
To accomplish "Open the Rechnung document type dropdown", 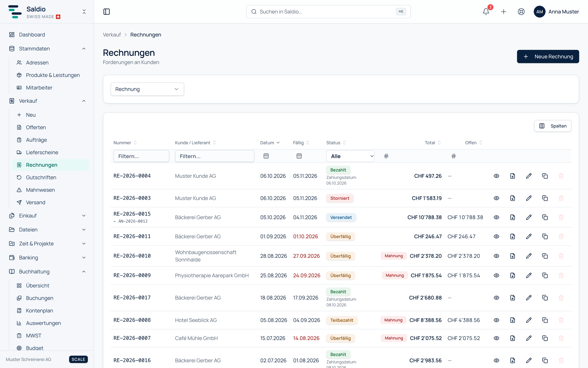I will [x=147, y=89].
